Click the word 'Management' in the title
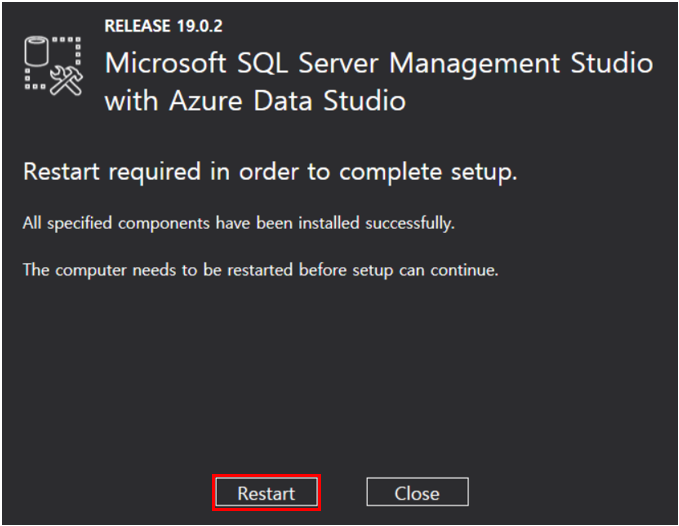Image resolution: width=679 pixels, height=526 pixels. (x=474, y=64)
